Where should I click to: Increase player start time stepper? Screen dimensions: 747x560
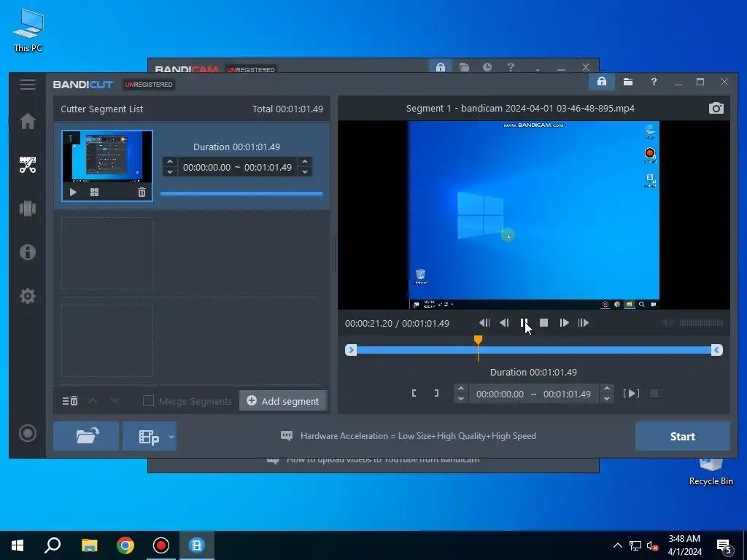pos(461,389)
